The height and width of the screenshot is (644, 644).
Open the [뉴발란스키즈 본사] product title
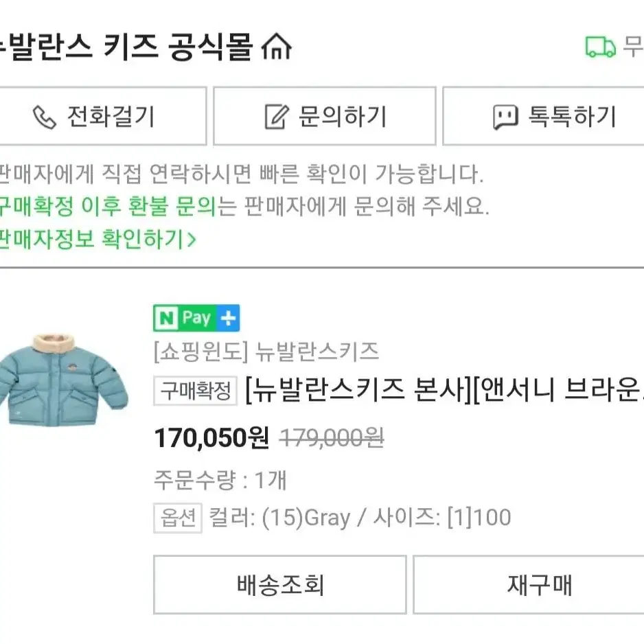[x=444, y=392]
